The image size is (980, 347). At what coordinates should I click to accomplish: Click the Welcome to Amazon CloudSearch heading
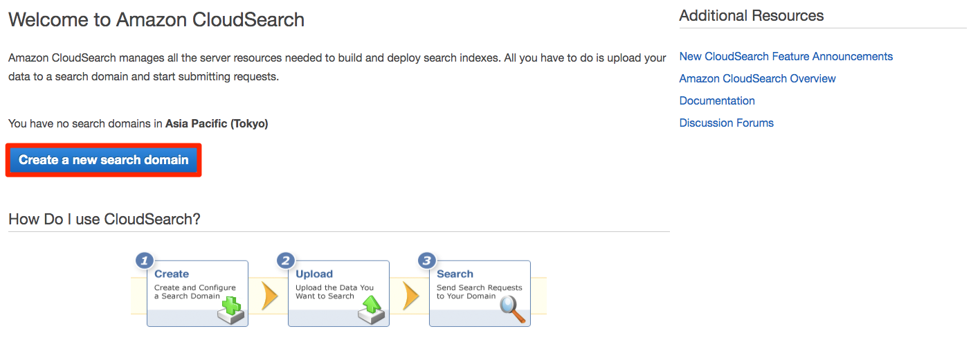(156, 19)
